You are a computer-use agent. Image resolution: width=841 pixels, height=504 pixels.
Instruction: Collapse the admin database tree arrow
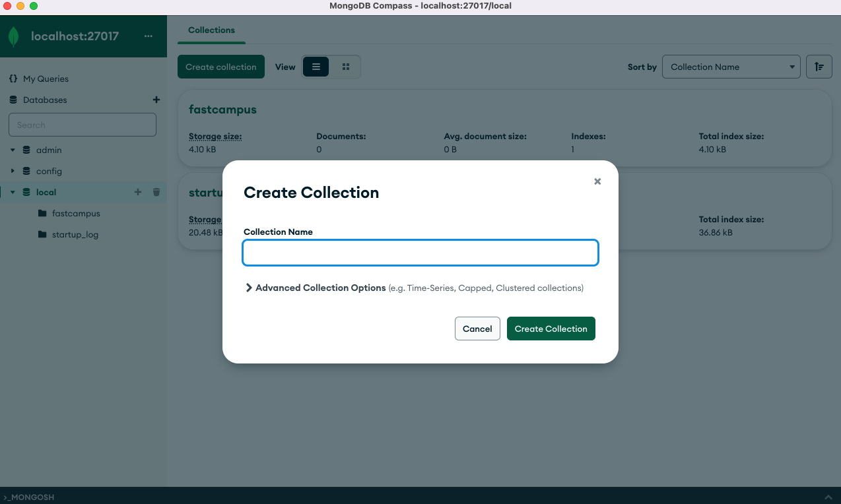(x=13, y=150)
